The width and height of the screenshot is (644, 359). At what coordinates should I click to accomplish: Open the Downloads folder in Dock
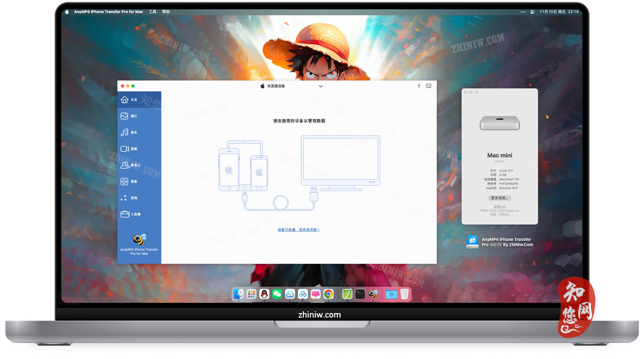(391, 294)
